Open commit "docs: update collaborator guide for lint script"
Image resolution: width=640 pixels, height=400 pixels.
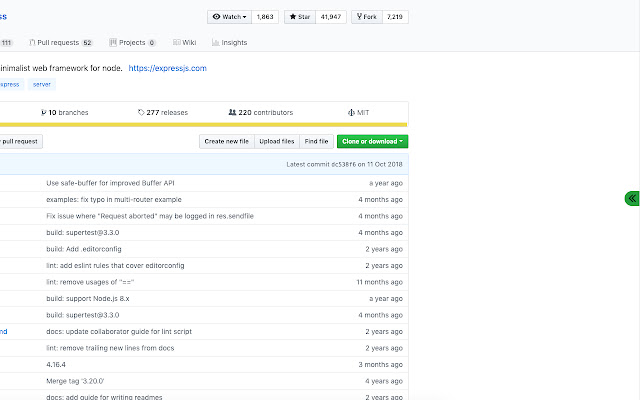click(x=119, y=331)
